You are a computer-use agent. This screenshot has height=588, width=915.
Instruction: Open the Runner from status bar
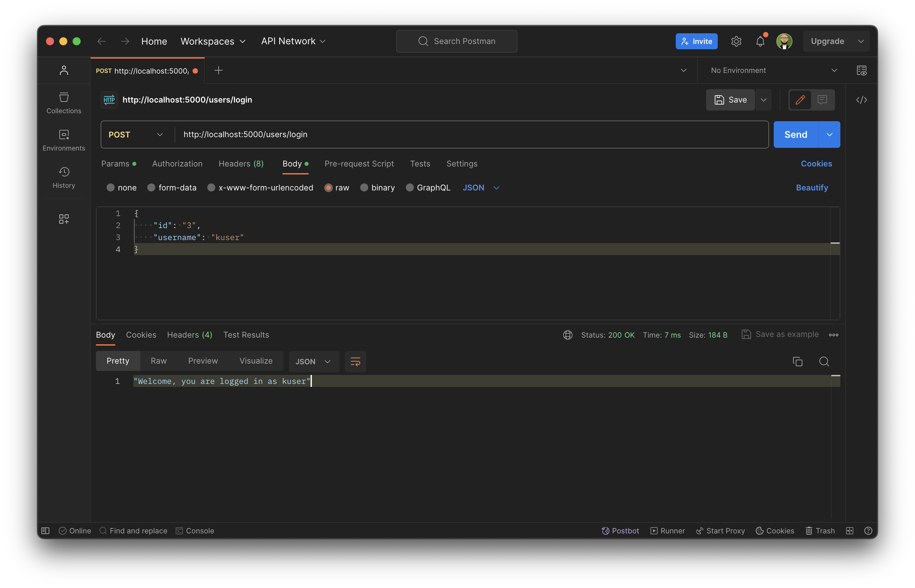667,530
